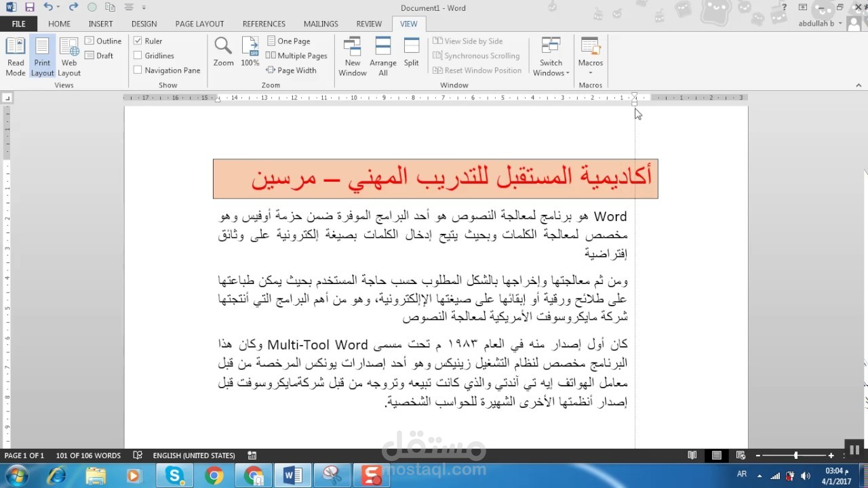
Task: Save document from Quick Access Toolbar
Action: tap(29, 7)
